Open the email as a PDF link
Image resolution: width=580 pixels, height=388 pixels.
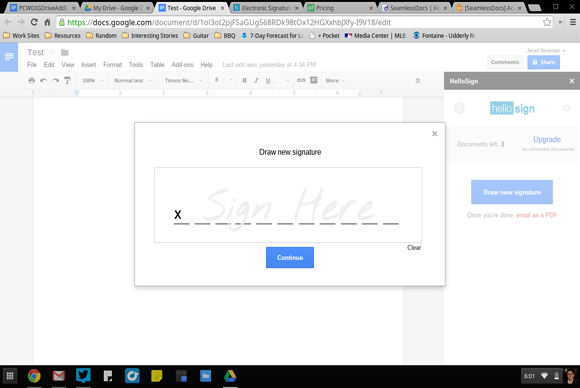coord(536,215)
